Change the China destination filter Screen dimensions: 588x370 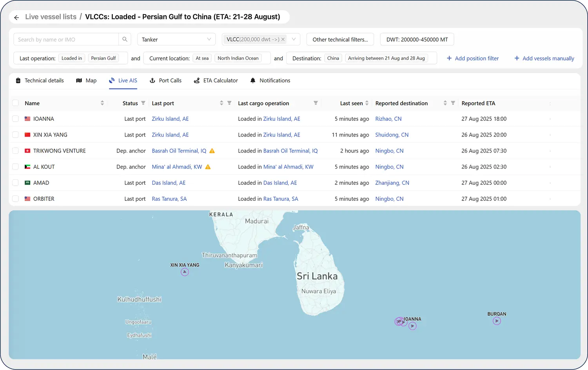(333, 58)
